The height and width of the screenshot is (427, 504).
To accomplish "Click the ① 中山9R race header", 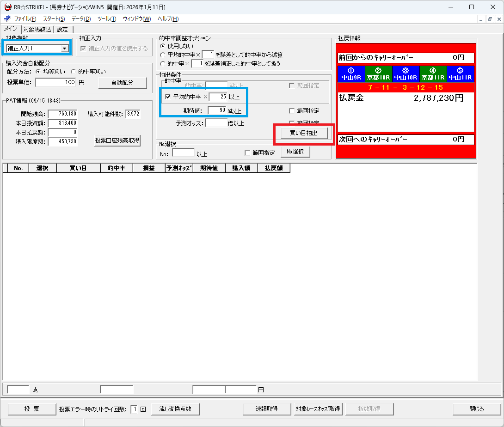I will click(351, 74).
